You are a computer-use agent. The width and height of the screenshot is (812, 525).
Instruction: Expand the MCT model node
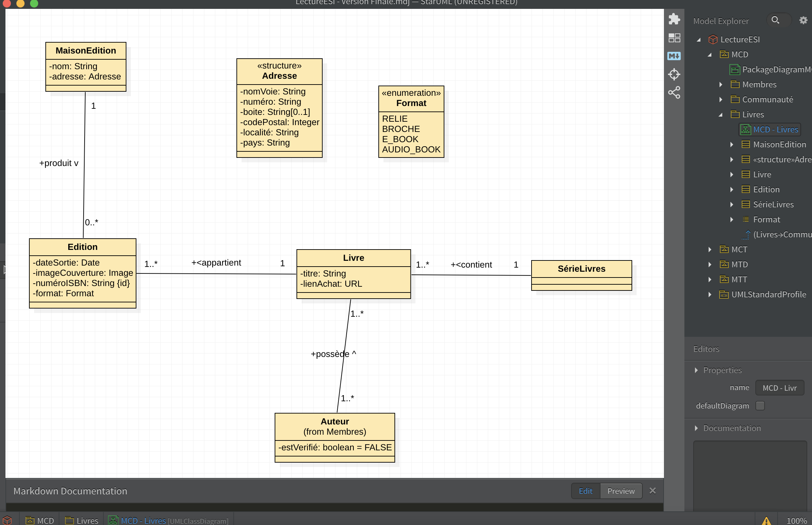[710, 250]
